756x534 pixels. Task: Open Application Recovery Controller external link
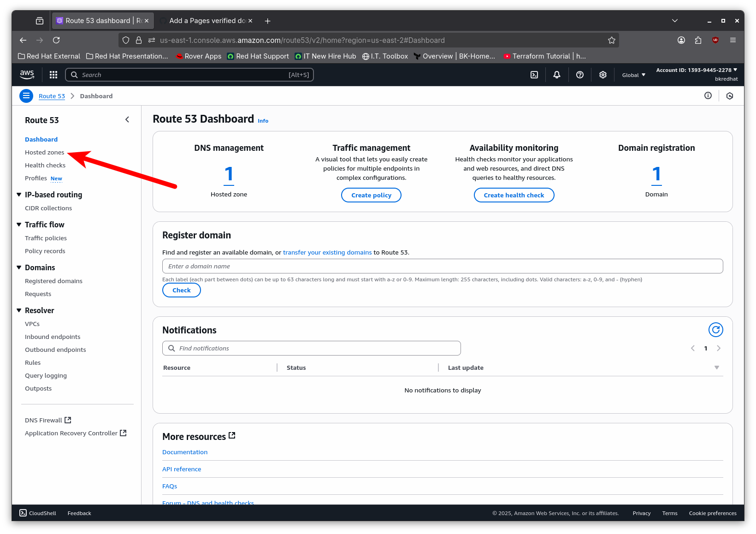[76, 433]
